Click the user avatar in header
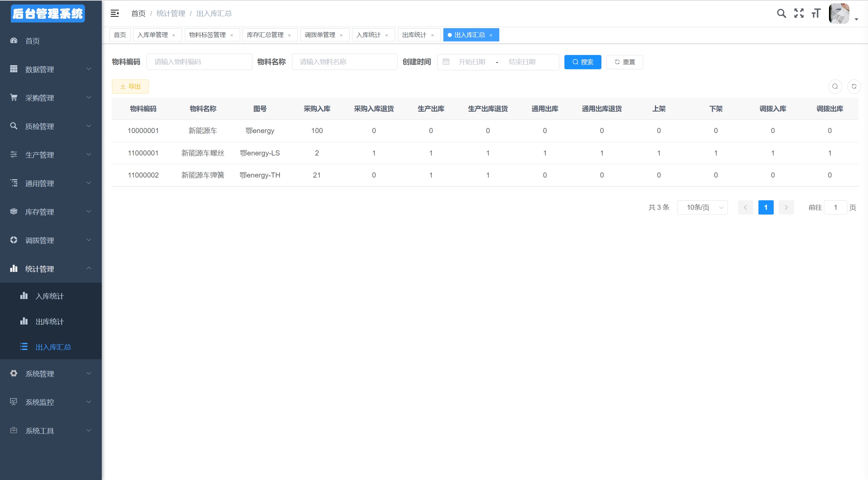The image size is (868, 480). (839, 14)
